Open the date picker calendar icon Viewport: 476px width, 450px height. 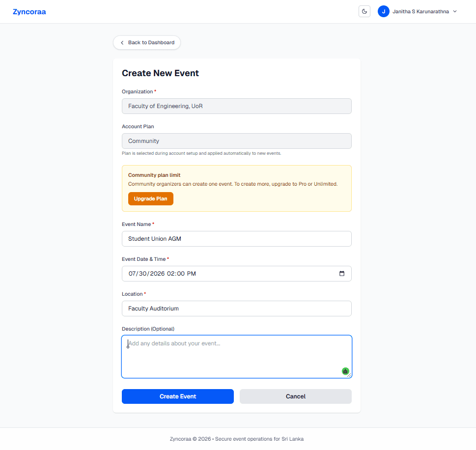342,274
